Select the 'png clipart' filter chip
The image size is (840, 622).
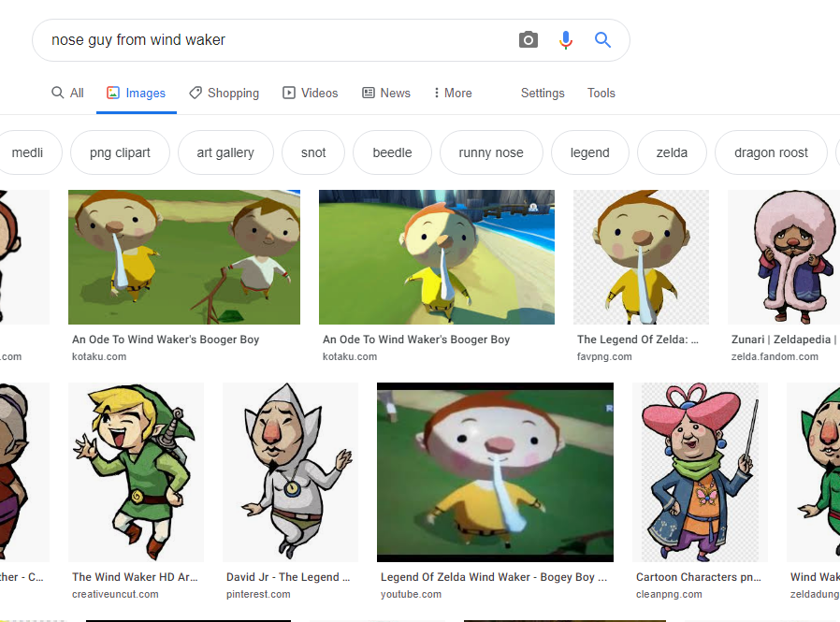pyautogui.click(x=120, y=152)
